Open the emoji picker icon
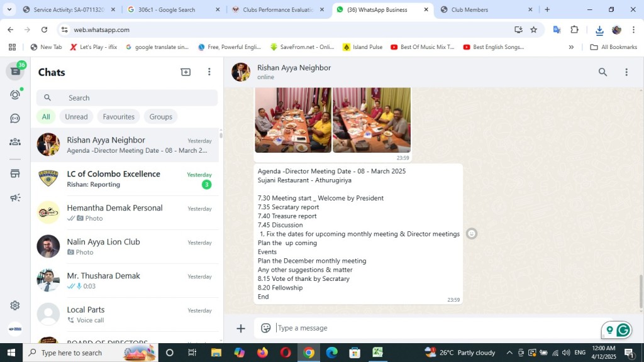This screenshot has width=644, height=362. (266, 328)
